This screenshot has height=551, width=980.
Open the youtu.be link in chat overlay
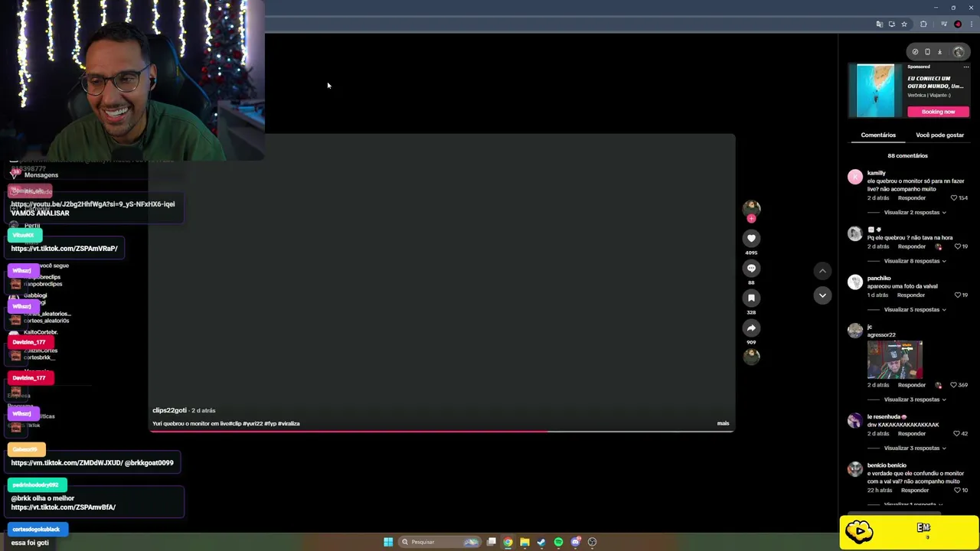pos(93,204)
